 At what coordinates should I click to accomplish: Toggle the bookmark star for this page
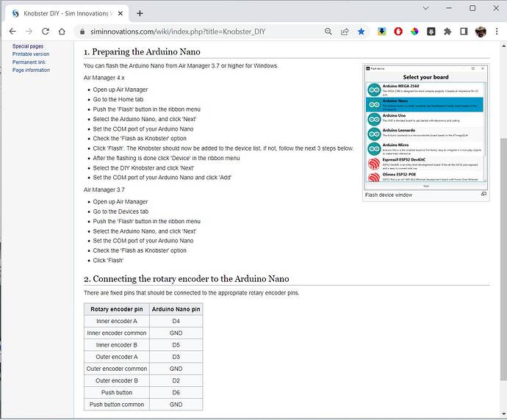(362, 32)
